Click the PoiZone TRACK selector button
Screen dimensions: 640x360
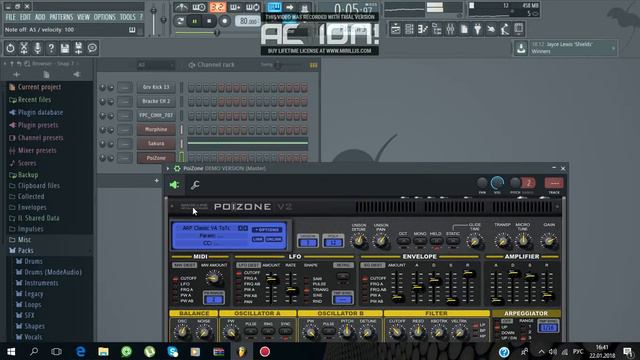pos(554,183)
